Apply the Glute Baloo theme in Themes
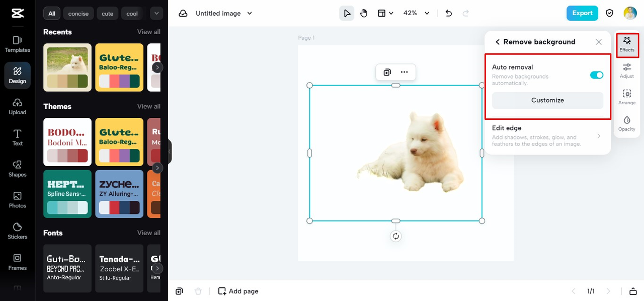The height and width of the screenshot is (301, 644). (x=119, y=142)
